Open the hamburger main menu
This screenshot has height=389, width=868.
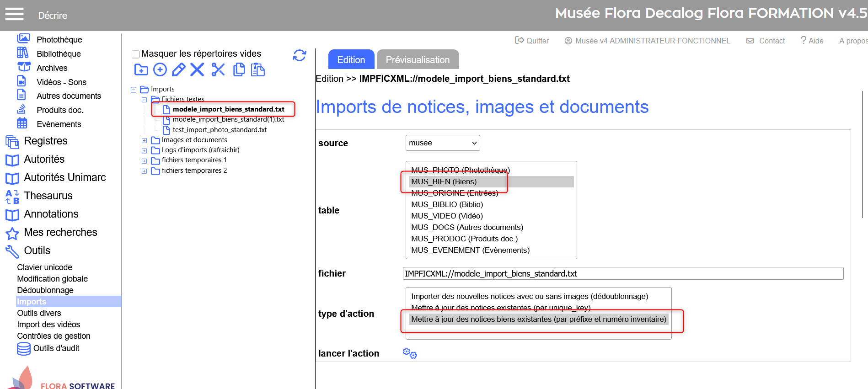click(x=14, y=14)
